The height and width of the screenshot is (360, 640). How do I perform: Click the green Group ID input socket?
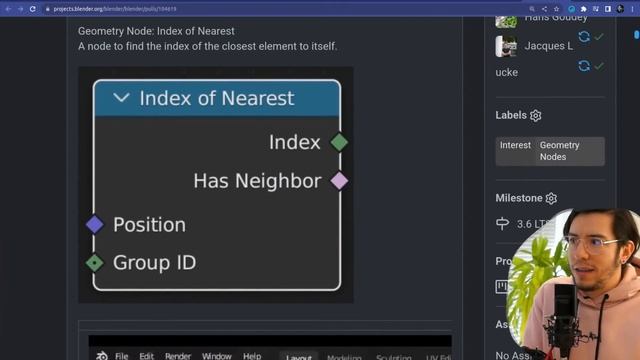[95, 263]
